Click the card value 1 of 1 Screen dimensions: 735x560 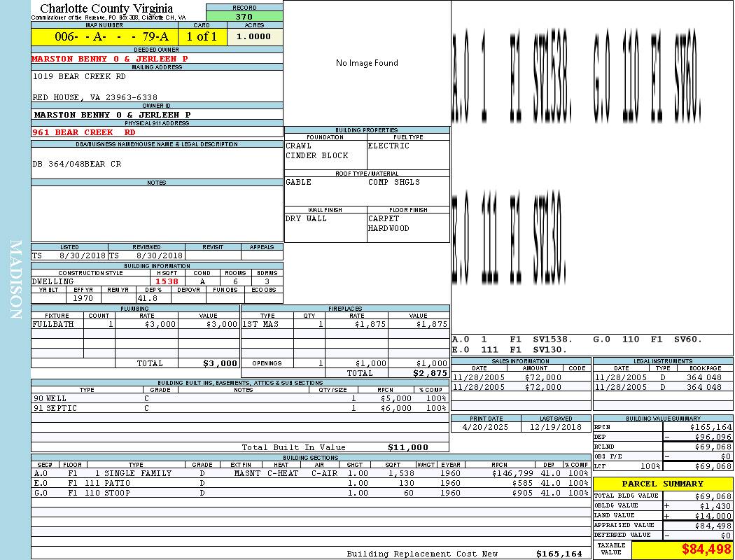pyautogui.click(x=202, y=36)
